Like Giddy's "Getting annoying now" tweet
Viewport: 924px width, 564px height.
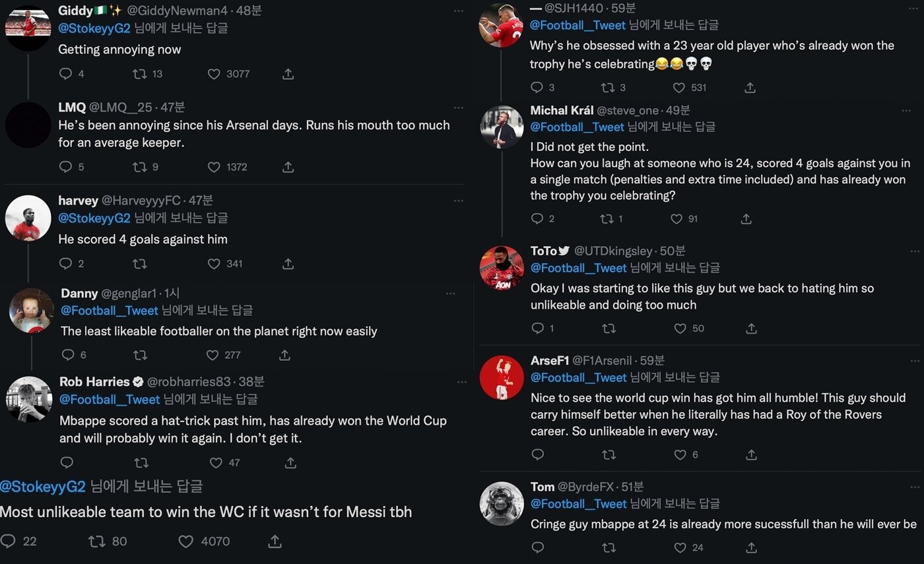(214, 74)
